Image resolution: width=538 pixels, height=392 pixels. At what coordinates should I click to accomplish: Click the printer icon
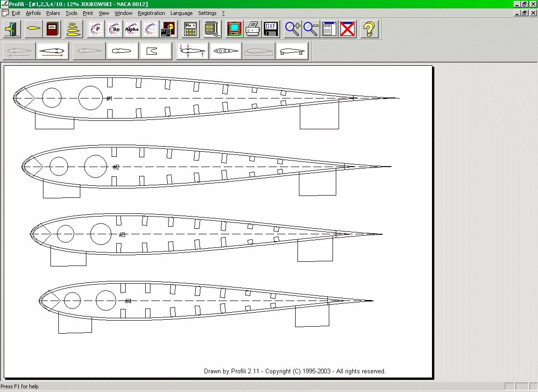[x=253, y=29]
